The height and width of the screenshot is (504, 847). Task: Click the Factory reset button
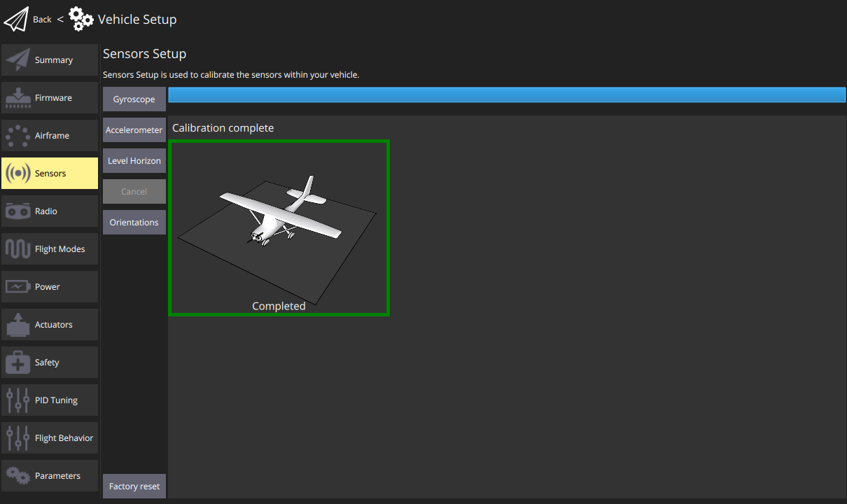134,486
